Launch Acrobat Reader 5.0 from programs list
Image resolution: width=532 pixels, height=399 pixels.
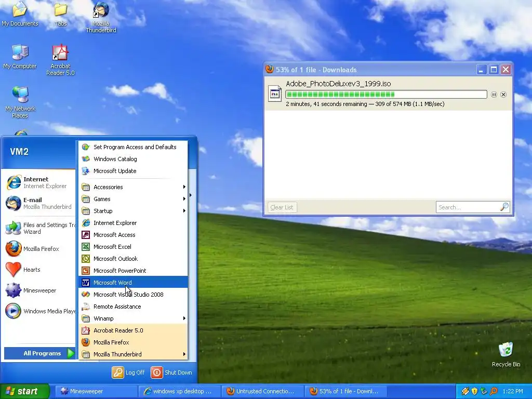pyautogui.click(x=133, y=330)
